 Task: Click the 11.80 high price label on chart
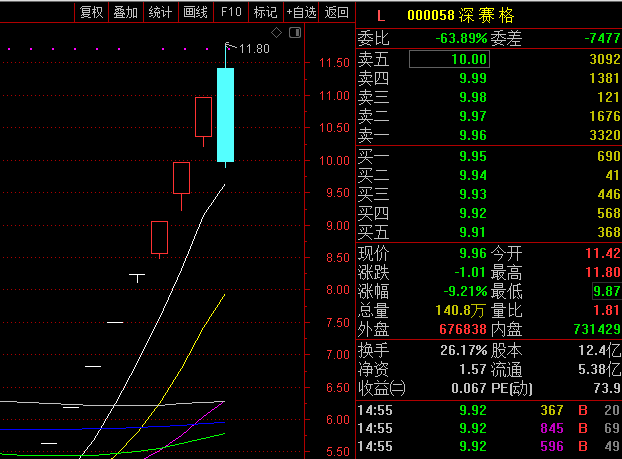(x=254, y=49)
